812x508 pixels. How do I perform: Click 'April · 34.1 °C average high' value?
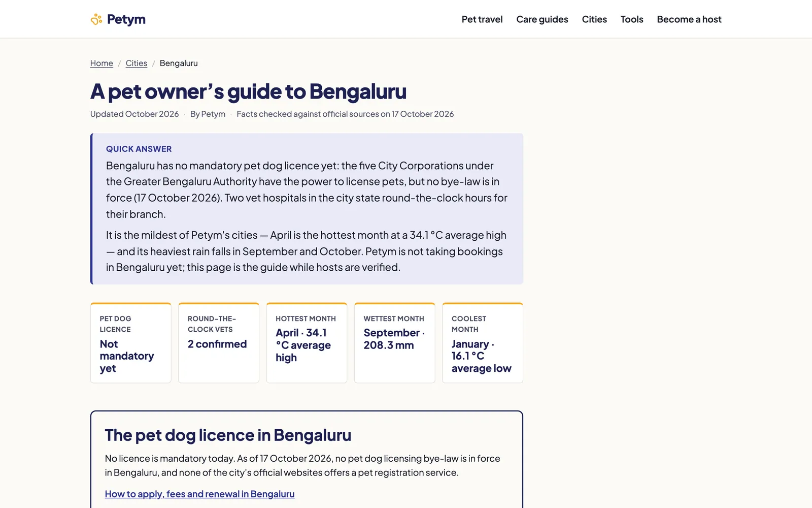tap(303, 345)
